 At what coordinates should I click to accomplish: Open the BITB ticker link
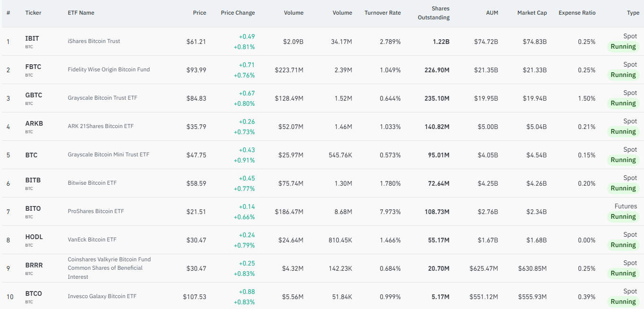click(33, 180)
